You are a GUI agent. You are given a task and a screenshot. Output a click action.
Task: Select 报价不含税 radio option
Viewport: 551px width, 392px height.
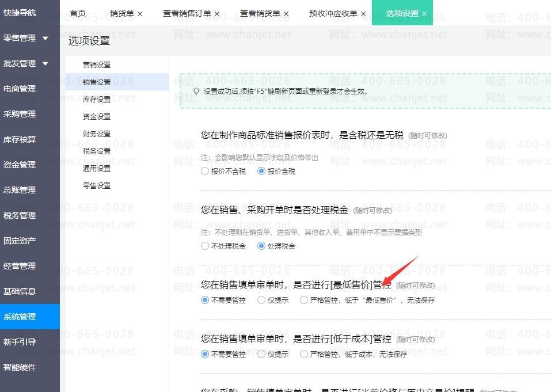(x=205, y=172)
